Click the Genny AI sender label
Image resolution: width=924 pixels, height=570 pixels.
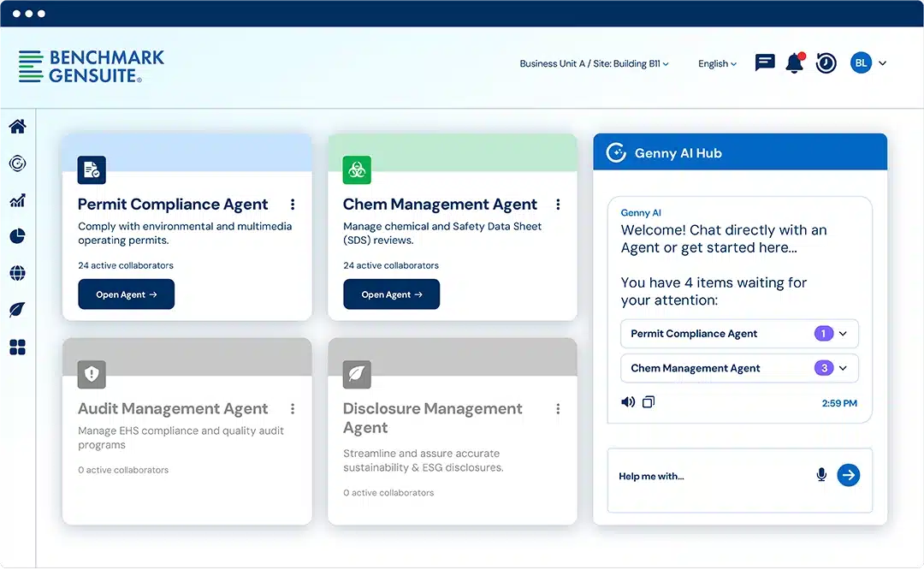pyautogui.click(x=641, y=213)
